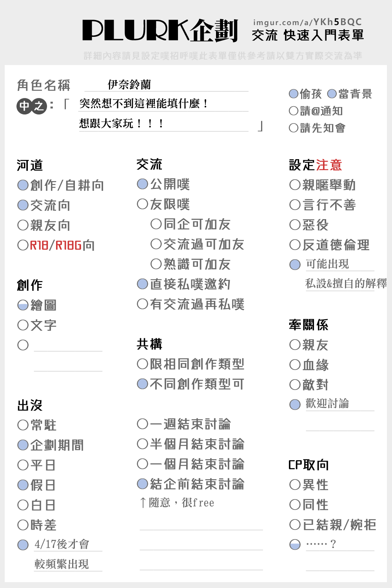Open the imgur.com/a/YKh5BQC link

307,22
